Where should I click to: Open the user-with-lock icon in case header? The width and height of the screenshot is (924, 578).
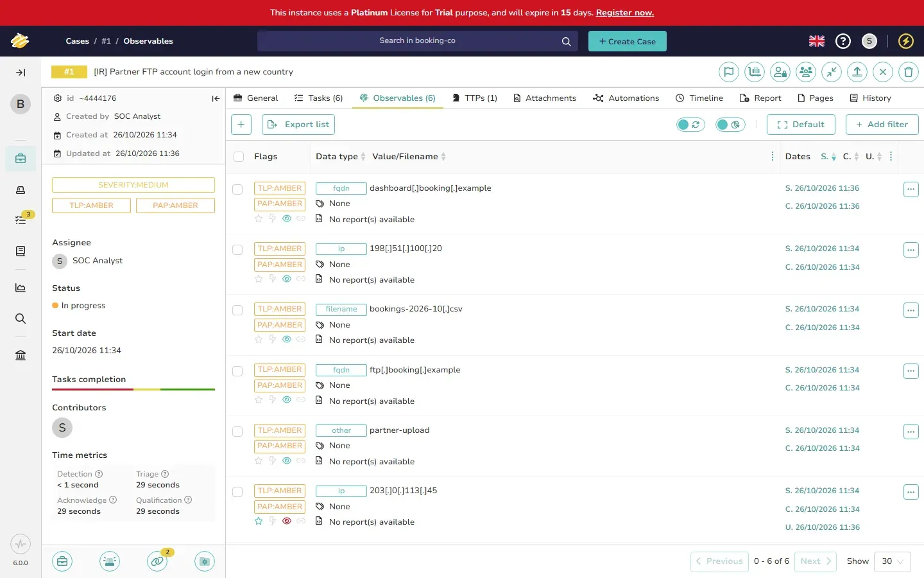[780, 72]
